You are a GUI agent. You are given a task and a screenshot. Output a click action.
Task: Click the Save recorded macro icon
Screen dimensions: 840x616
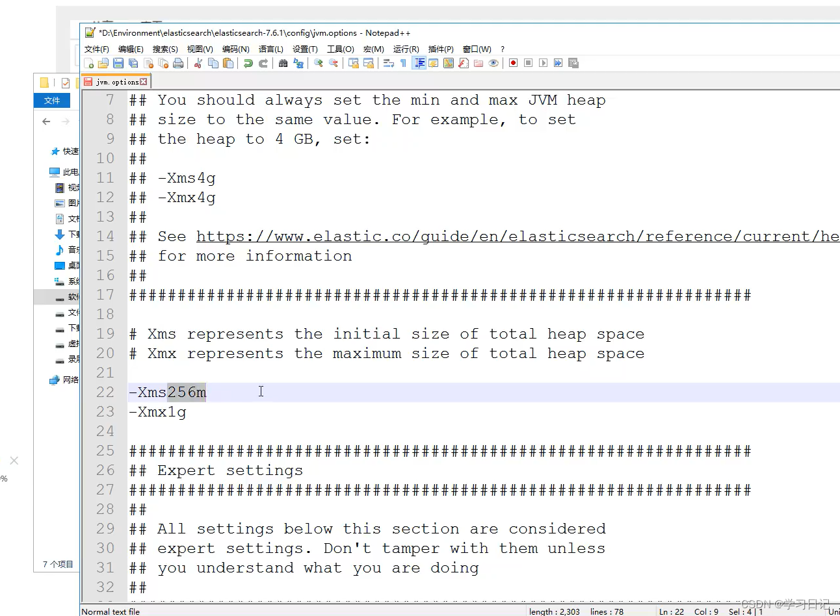[573, 63]
